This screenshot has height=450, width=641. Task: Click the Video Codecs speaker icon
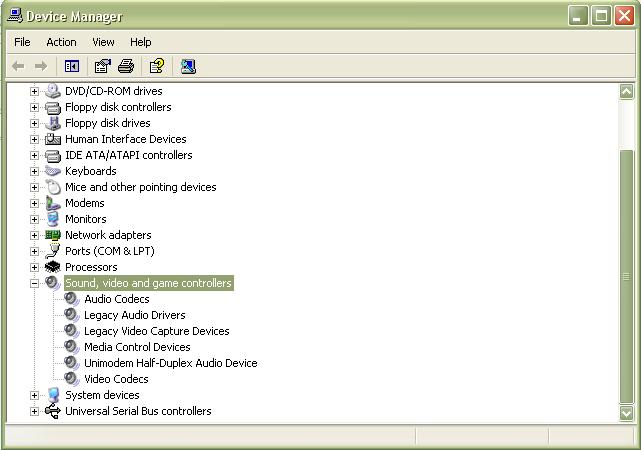tap(72, 379)
